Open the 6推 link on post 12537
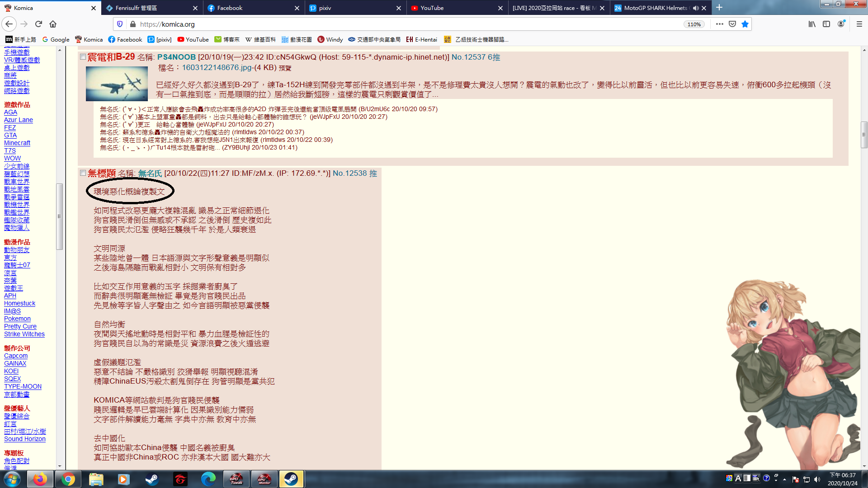 494,57
